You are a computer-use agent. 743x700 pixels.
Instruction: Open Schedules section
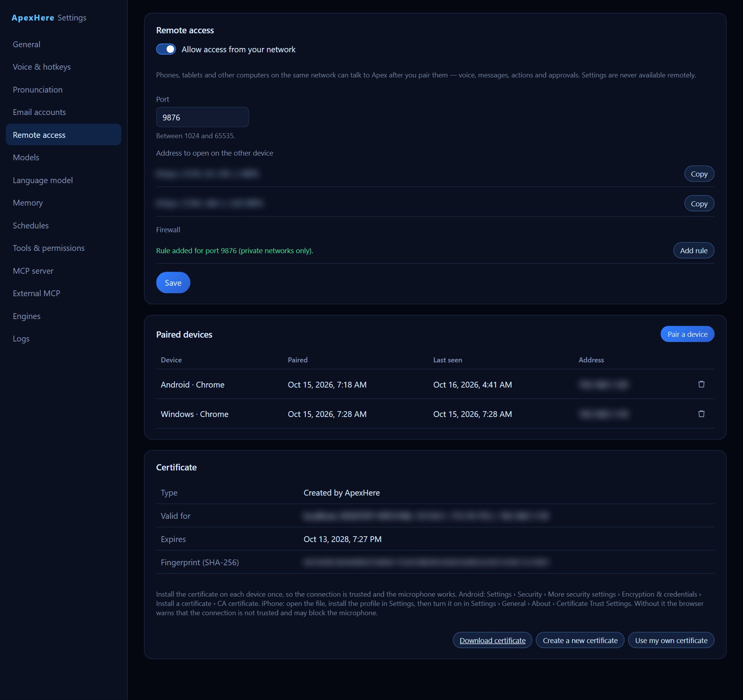[x=63, y=225]
